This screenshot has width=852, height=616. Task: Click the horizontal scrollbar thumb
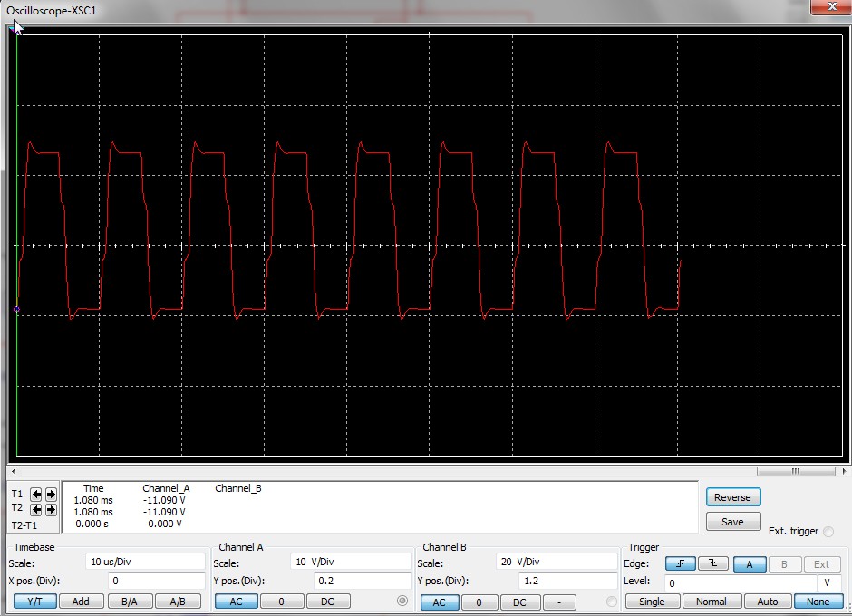(796, 471)
